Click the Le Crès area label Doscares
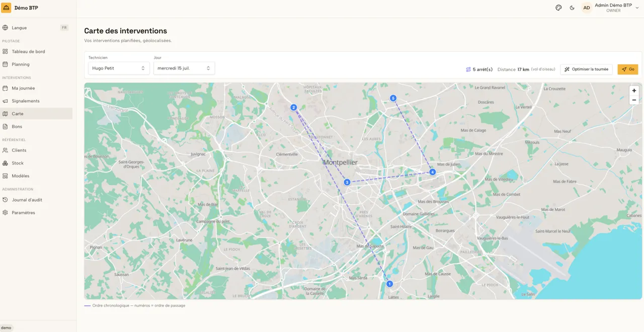 coord(486,102)
